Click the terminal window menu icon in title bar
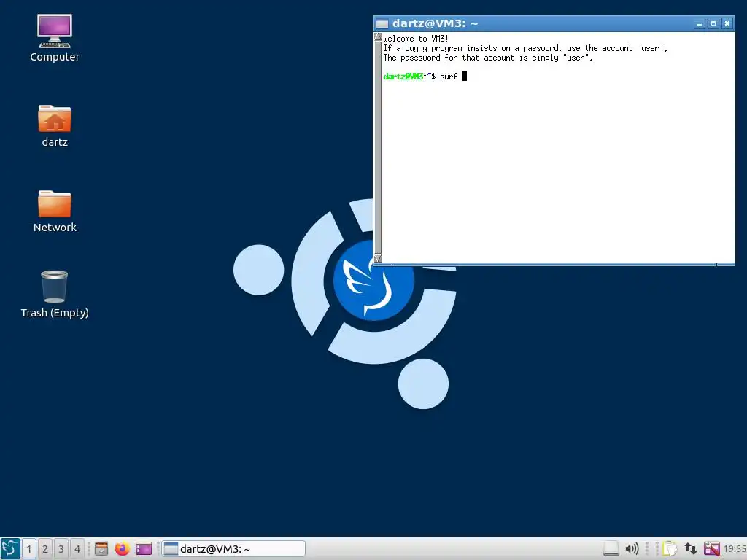This screenshot has width=747, height=560. click(382, 23)
